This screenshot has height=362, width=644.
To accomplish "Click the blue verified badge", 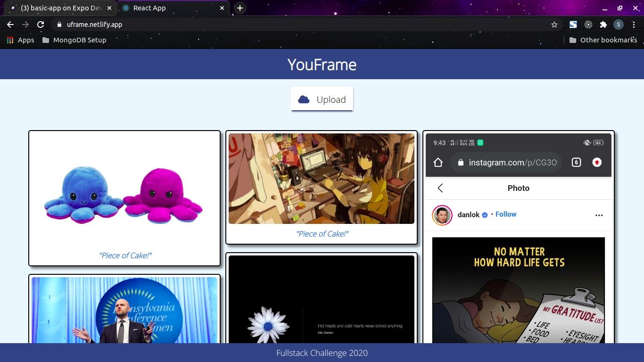I will tap(485, 215).
